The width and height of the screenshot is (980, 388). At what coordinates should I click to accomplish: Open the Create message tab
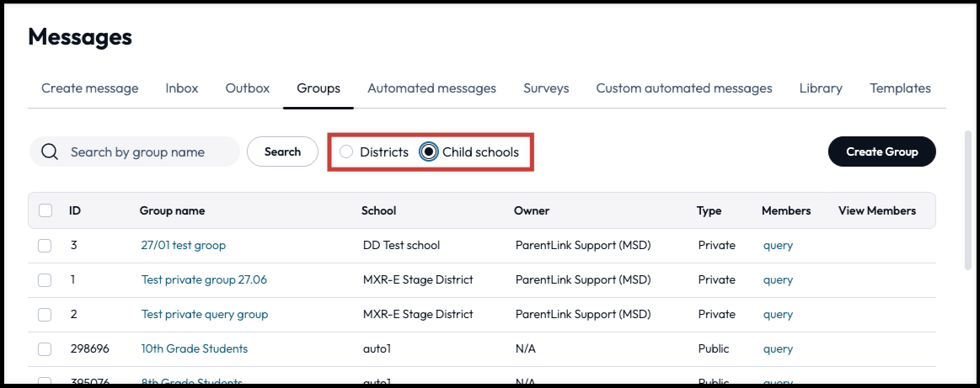coord(90,88)
